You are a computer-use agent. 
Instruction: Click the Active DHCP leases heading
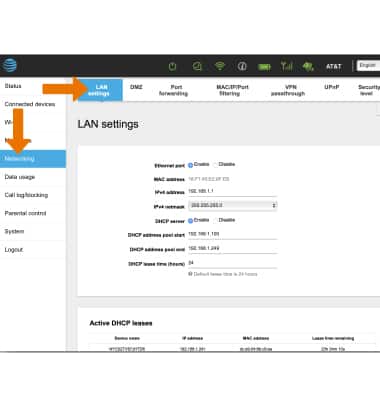tap(121, 323)
